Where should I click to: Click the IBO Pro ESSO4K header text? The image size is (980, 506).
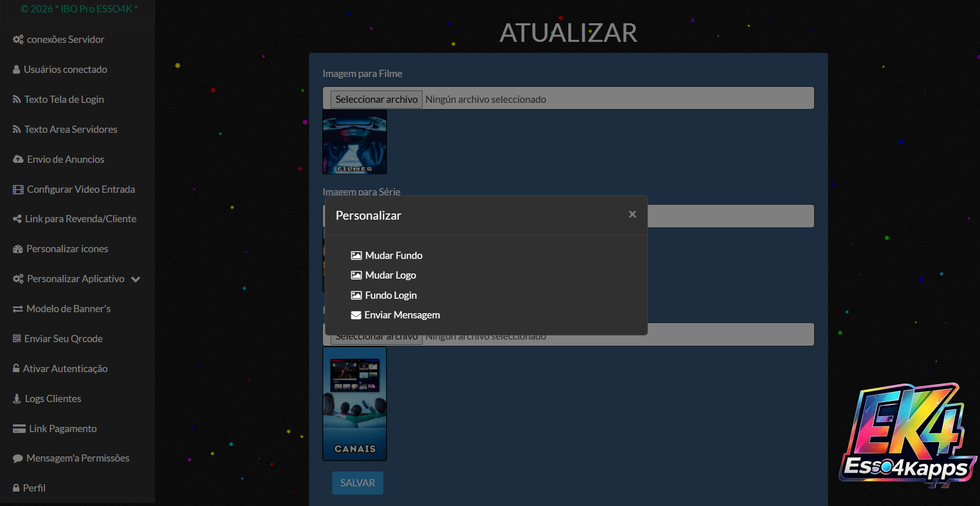pos(79,9)
